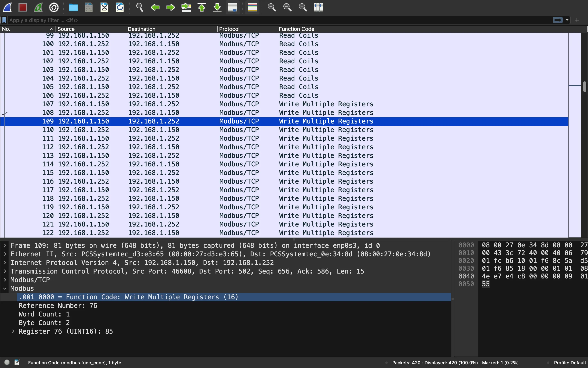Select packet 107 Write Multiple Registers row

coord(284,104)
